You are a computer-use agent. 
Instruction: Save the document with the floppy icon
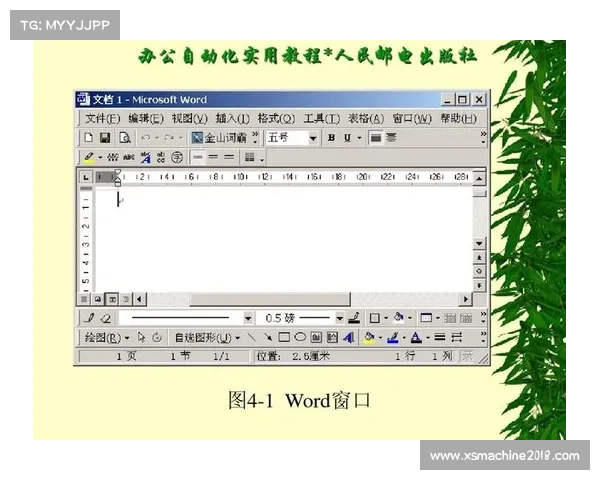(105, 137)
